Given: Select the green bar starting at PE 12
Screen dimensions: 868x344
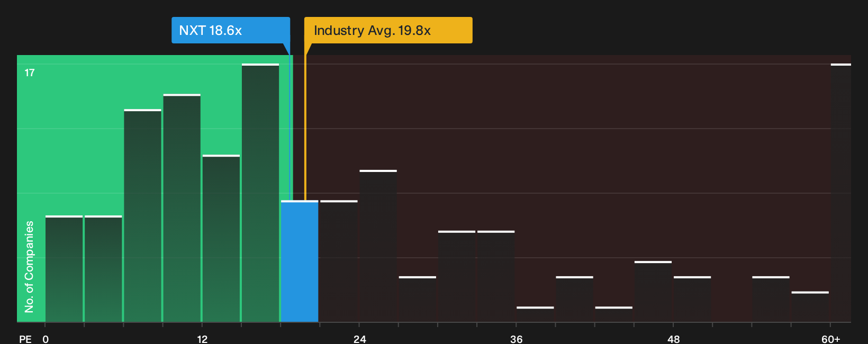Looking at the screenshot, I should [x=221, y=238].
